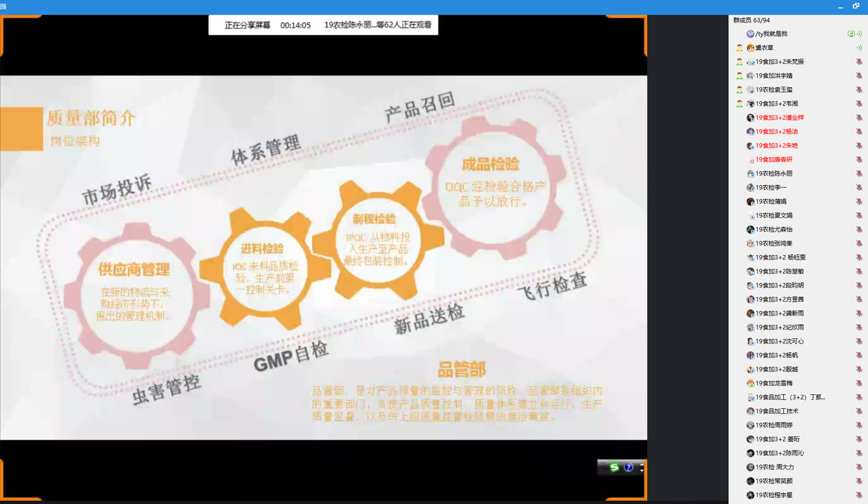Click the admin badge icon beside 19农检袁玉玺
The image size is (868, 504).
click(x=739, y=90)
